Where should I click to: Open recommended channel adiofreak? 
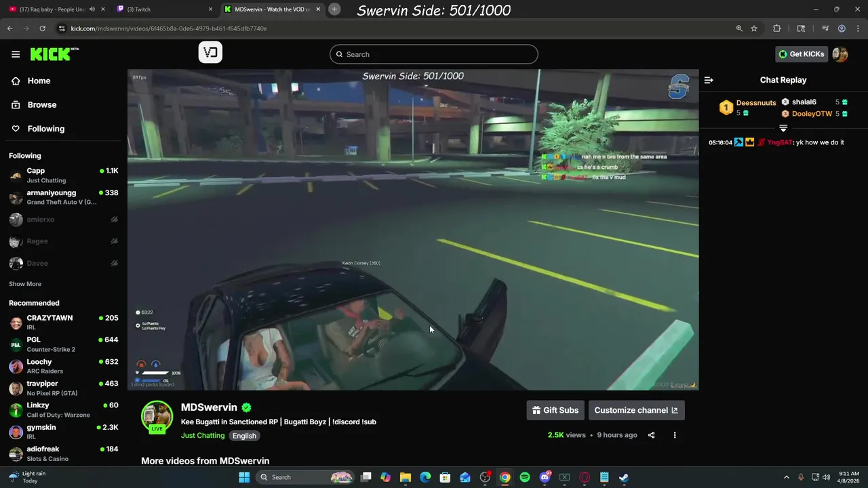point(64,453)
